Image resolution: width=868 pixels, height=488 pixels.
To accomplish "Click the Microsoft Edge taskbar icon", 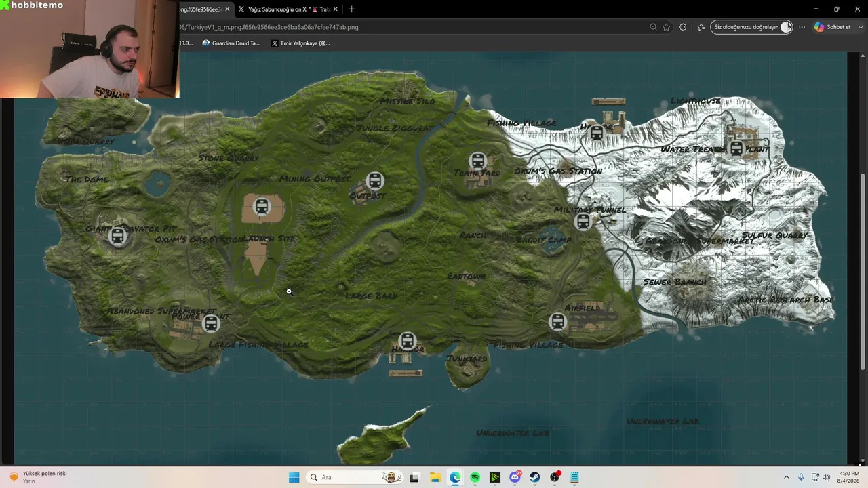I will coord(454,477).
